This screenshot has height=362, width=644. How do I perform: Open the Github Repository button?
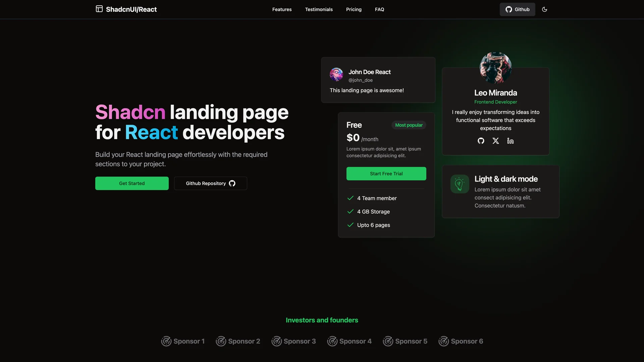coord(211,183)
